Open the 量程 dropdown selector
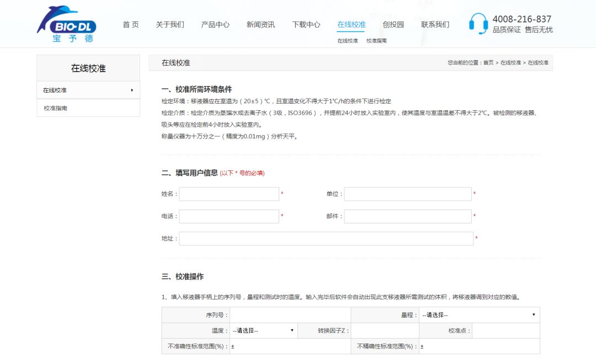Image resolution: width=596 pixels, height=364 pixels. click(x=478, y=315)
